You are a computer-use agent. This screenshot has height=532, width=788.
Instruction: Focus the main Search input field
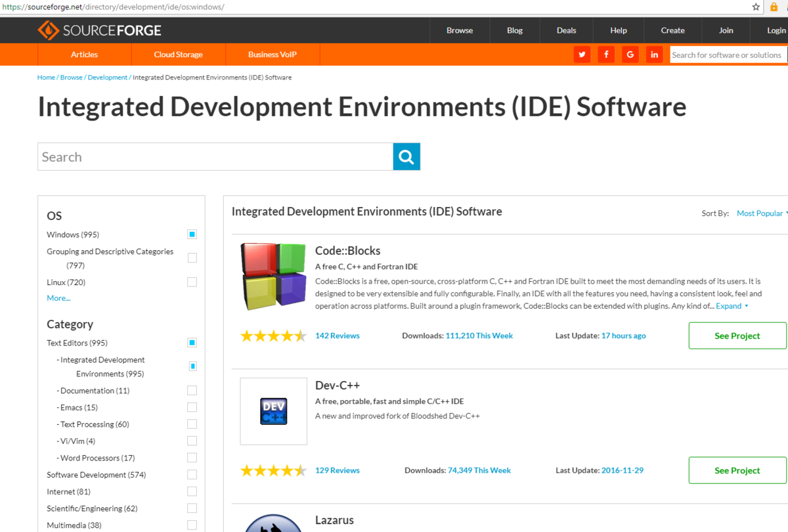click(x=215, y=157)
